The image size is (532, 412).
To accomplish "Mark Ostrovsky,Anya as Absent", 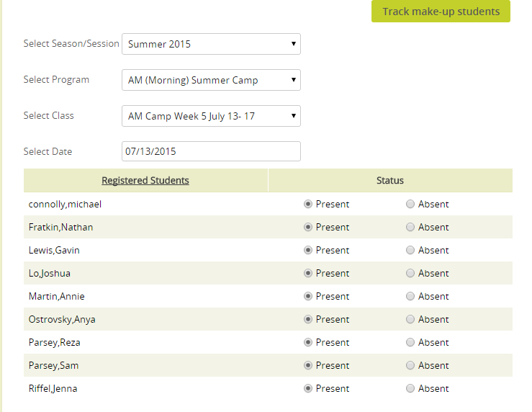I will (410, 319).
